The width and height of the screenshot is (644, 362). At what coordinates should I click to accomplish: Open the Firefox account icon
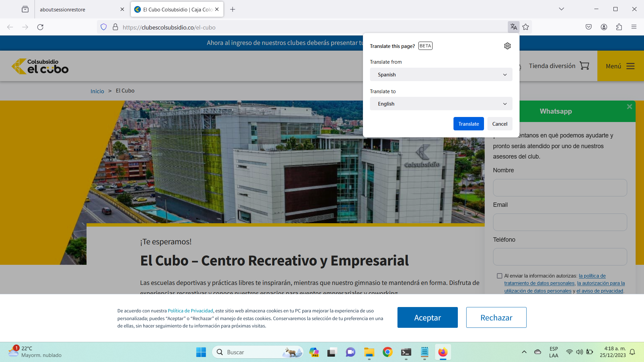point(604,27)
